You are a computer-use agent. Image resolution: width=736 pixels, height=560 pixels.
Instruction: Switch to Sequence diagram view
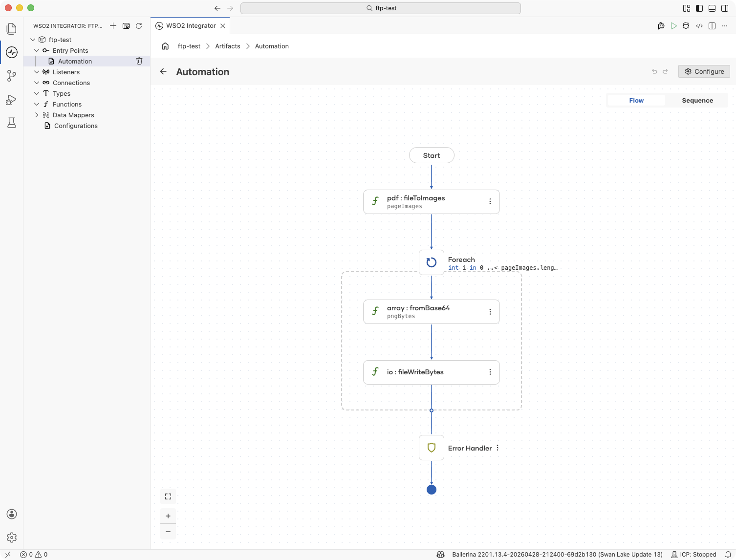pos(697,101)
